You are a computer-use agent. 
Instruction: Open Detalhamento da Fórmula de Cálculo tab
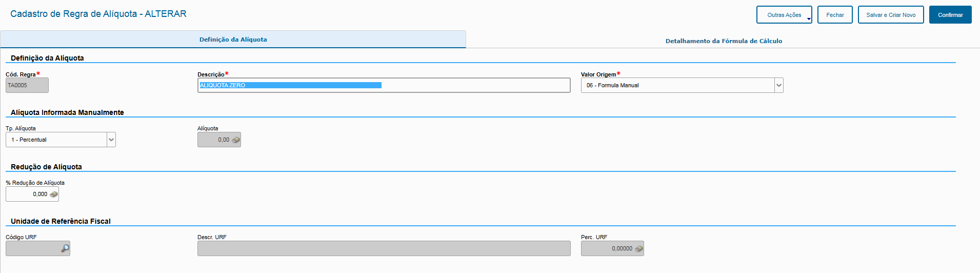pos(724,41)
